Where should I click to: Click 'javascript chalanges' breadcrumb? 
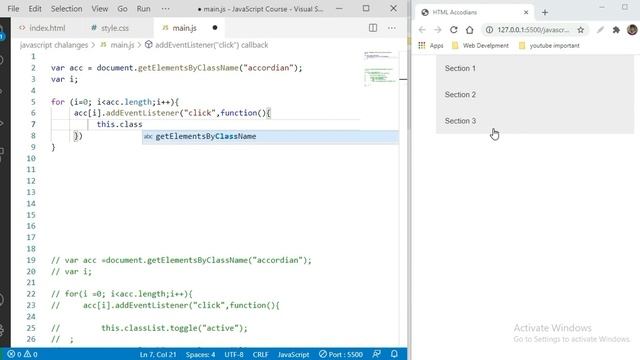(x=54, y=45)
